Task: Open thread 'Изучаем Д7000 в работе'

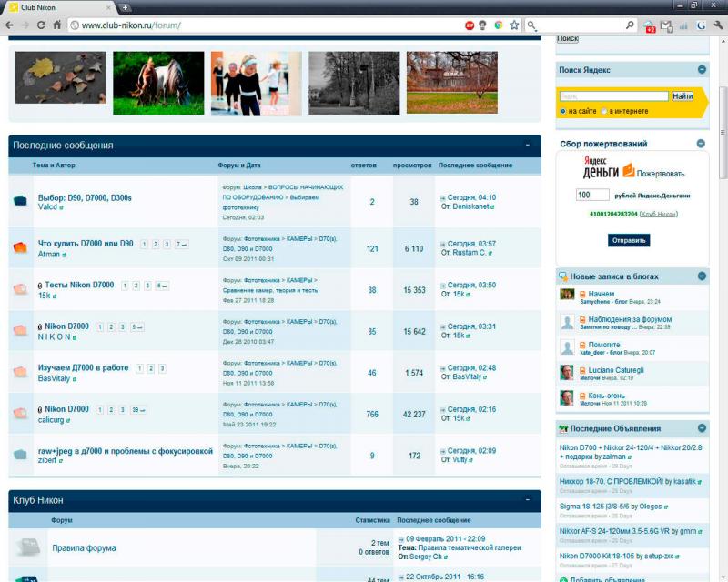Action: pyautogui.click(x=83, y=367)
